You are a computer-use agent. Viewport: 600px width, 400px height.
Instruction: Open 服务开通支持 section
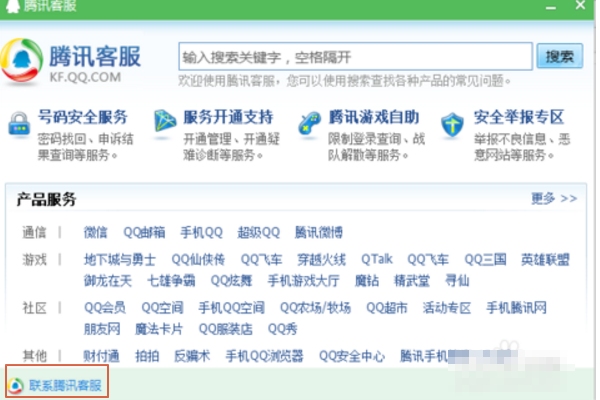click(x=228, y=117)
